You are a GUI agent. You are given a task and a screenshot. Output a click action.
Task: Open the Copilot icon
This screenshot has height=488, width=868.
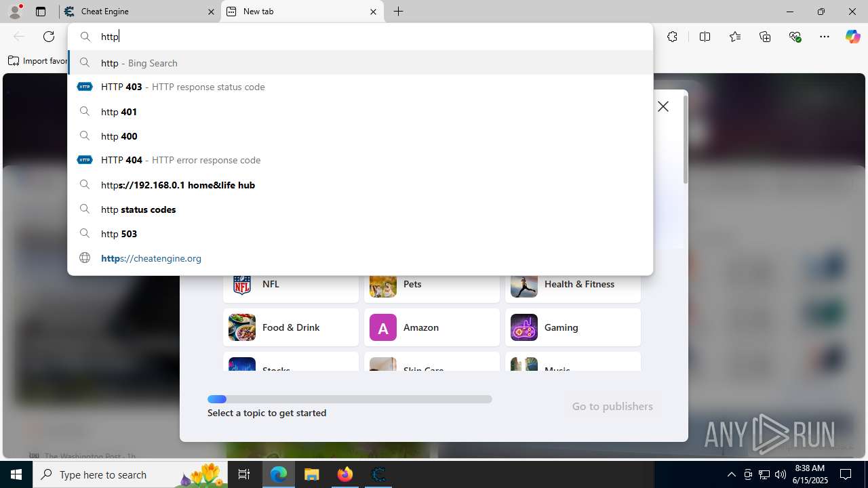pyautogui.click(x=852, y=37)
